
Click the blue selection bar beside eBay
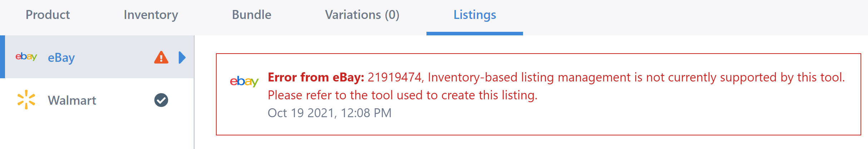tap(3, 57)
